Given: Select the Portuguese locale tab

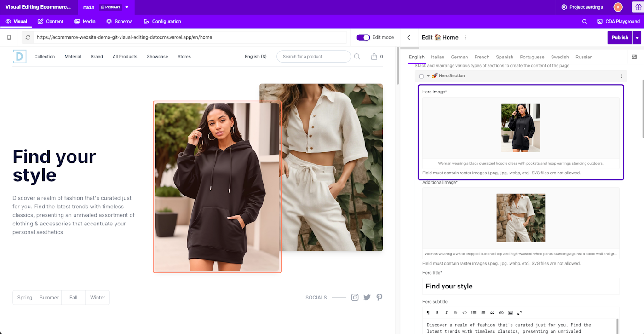Looking at the screenshot, I should click(532, 57).
